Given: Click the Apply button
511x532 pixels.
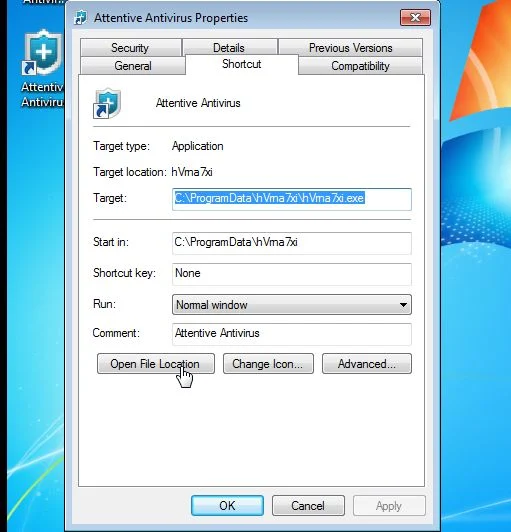Looking at the screenshot, I should pos(389,506).
